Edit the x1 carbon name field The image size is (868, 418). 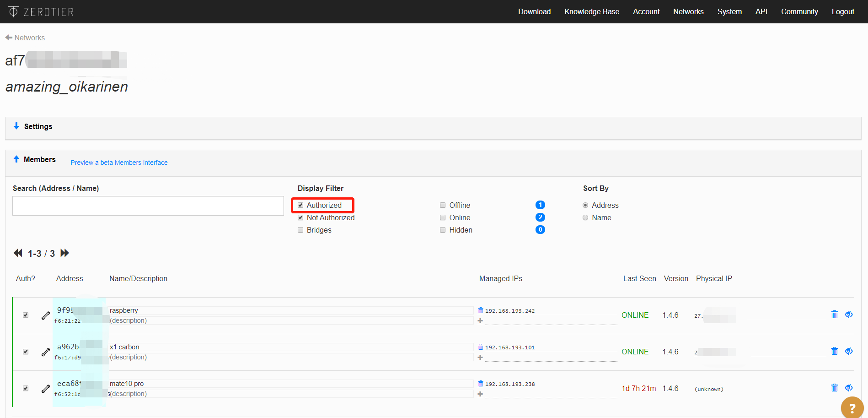point(291,347)
